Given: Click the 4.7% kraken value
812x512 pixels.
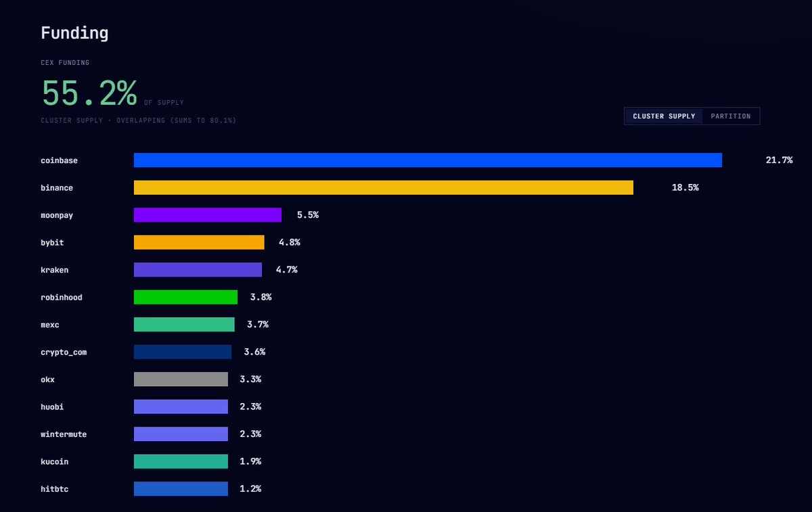Looking at the screenshot, I should point(287,270).
